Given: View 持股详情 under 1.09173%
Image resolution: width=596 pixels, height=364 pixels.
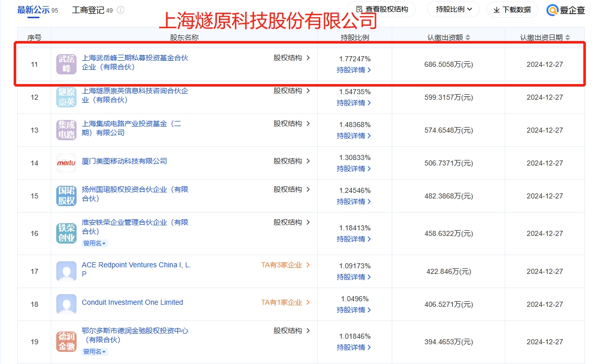Looking at the screenshot, I should tap(354, 277).
